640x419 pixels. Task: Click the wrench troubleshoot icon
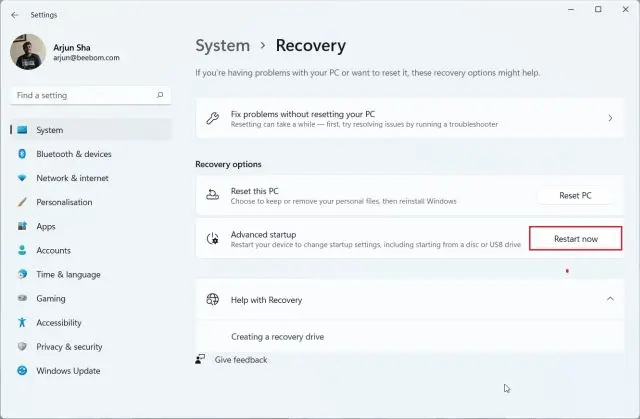[213, 118]
